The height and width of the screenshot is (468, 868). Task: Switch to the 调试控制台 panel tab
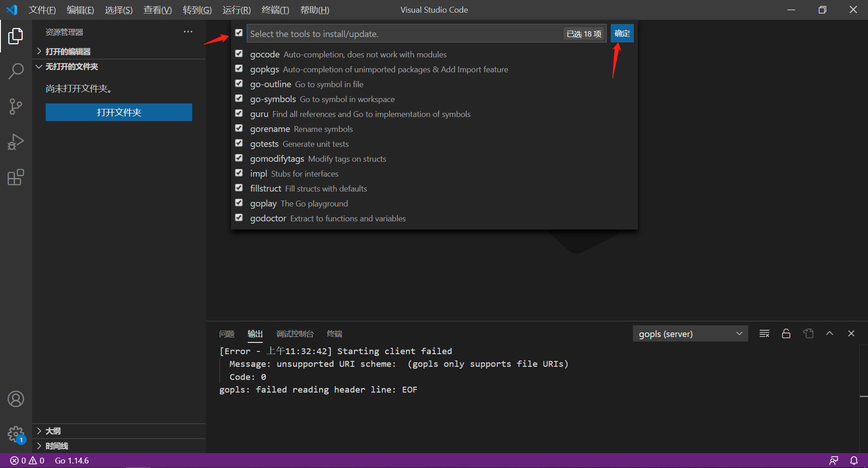[x=295, y=334]
